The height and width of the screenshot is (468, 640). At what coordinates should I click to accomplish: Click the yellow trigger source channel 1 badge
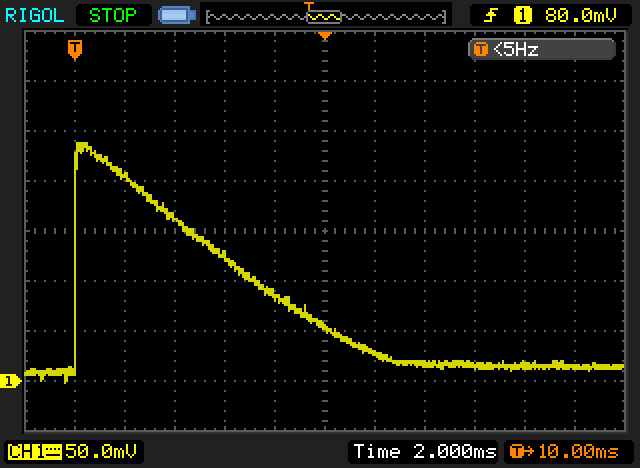pyautogui.click(x=522, y=16)
